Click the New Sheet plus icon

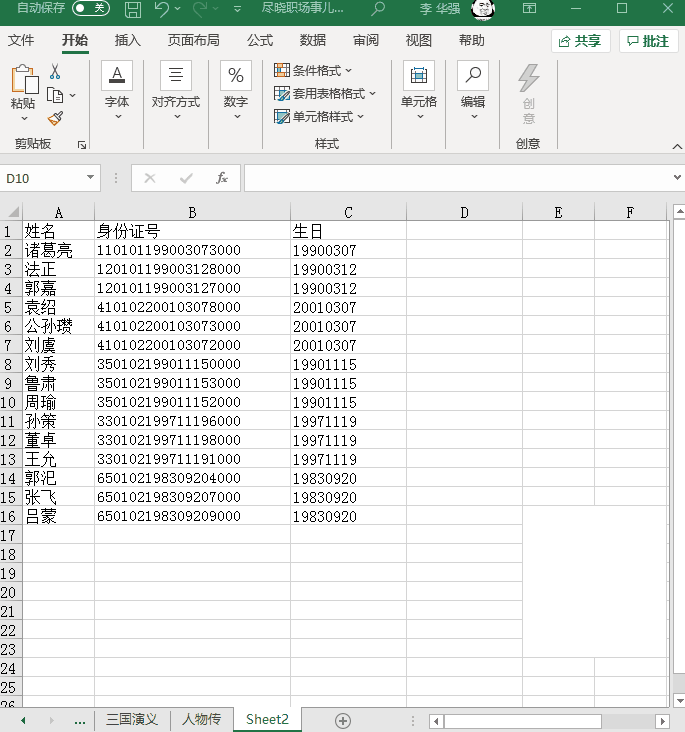pyautogui.click(x=343, y=720)
